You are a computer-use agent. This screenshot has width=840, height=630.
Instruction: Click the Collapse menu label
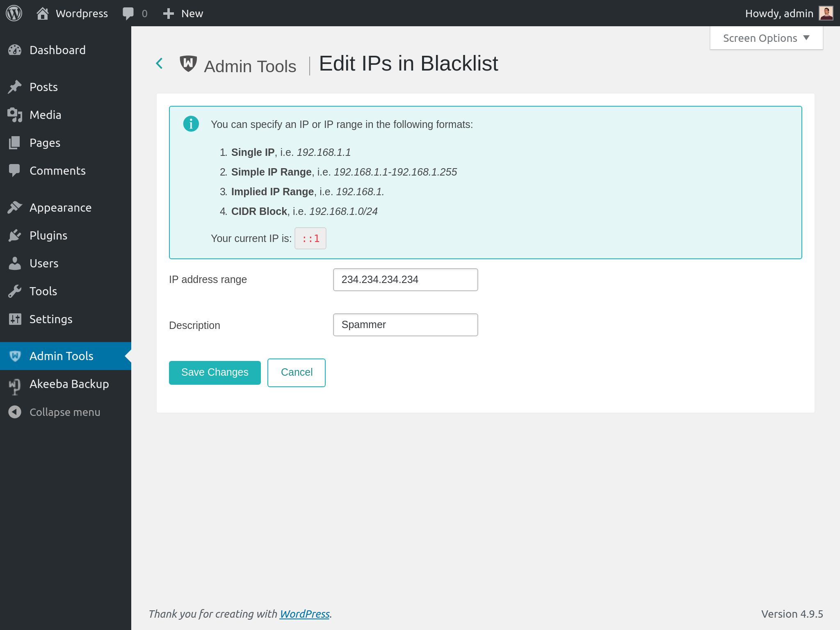coord(65,412)
